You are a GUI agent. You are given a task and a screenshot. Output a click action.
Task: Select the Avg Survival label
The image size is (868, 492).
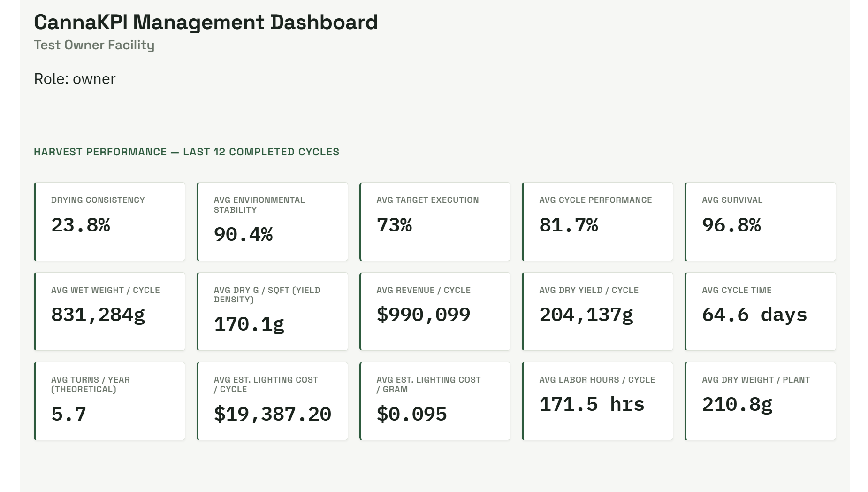coord(732,200)
